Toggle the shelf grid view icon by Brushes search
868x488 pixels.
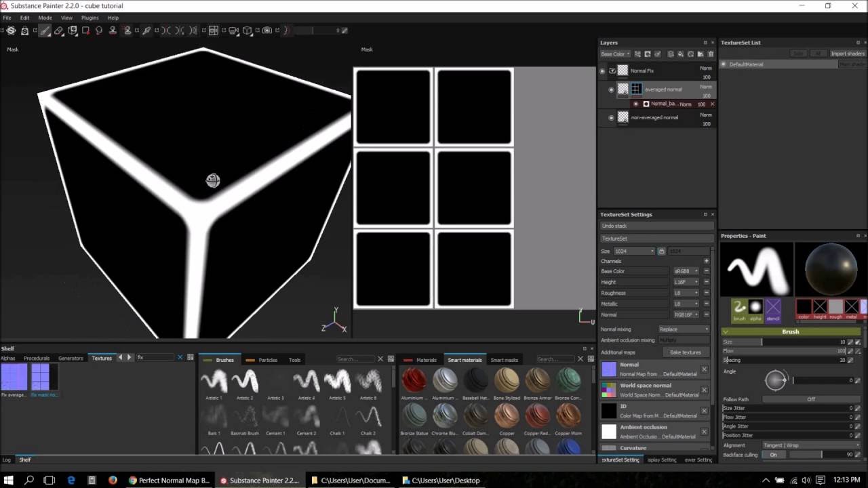tap(391, 359)
